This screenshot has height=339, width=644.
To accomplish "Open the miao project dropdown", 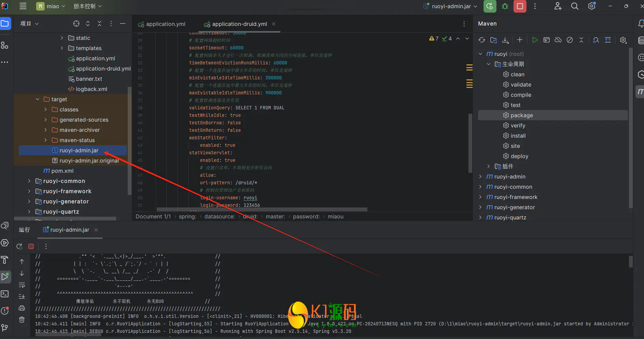I will (51, 6).
